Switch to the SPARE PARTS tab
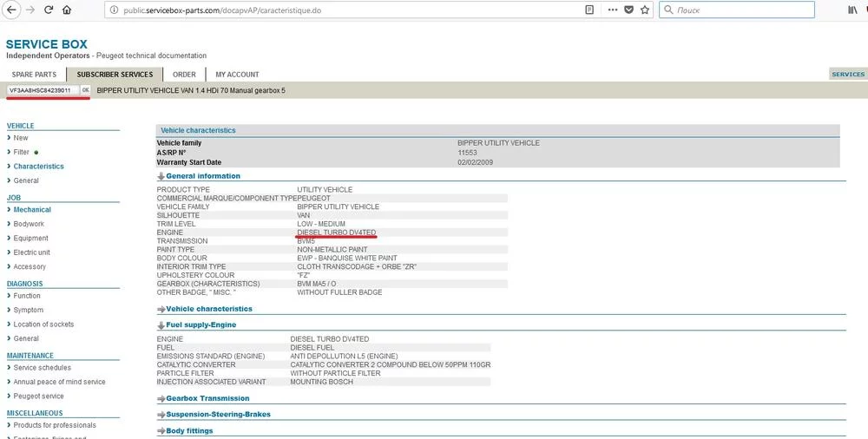The image size is (868, 439). click(35, 75)
